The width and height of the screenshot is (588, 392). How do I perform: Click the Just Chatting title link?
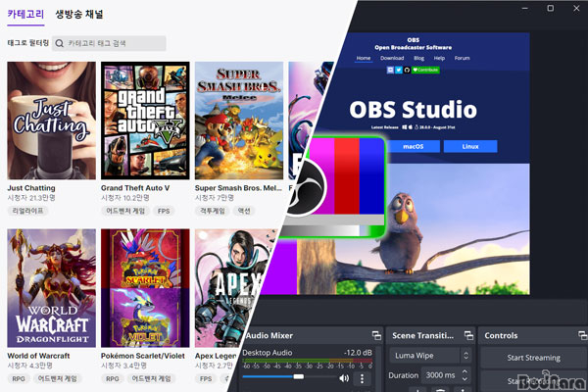pos(31,188)
